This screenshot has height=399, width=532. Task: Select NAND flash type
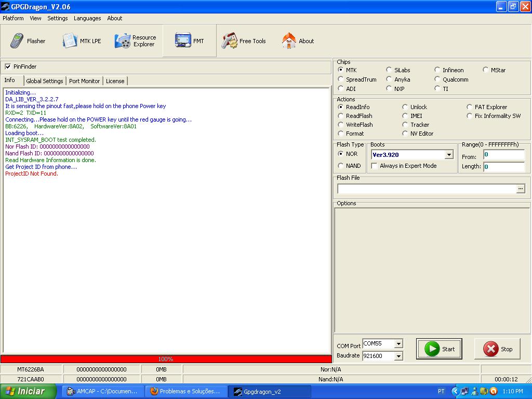point(341,166)
